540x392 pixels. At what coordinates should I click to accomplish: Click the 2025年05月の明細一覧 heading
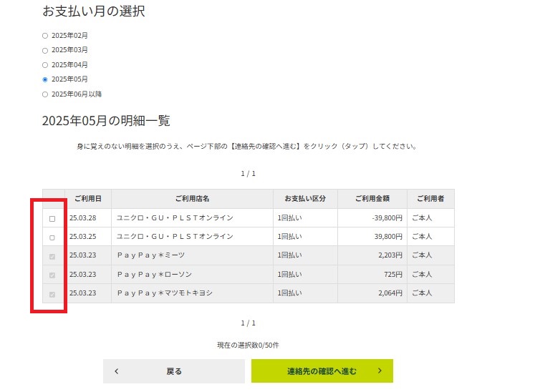[x=106, y=121]
